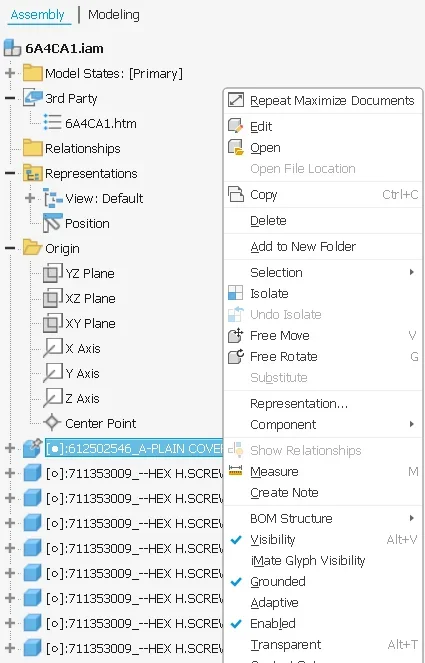The height and width of the screenshot is (663, 425).
Task: Collapse the Origin folder
Action: coord(10,248)
